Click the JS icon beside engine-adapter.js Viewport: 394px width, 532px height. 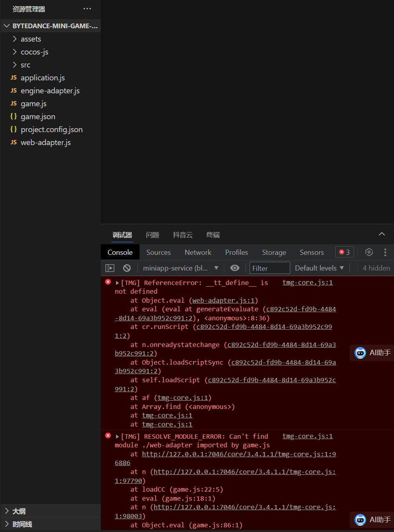click(14, 91)
